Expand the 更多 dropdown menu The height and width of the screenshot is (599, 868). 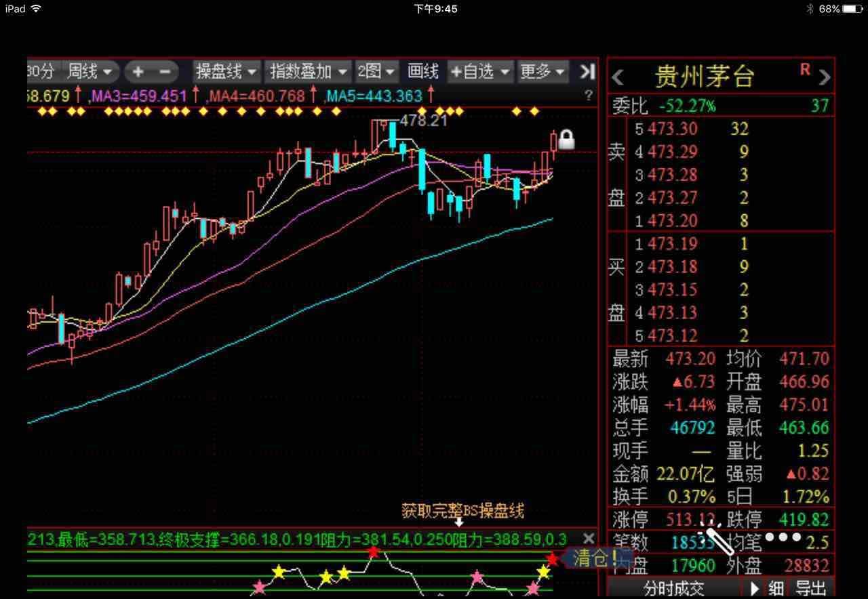point(542,71)
